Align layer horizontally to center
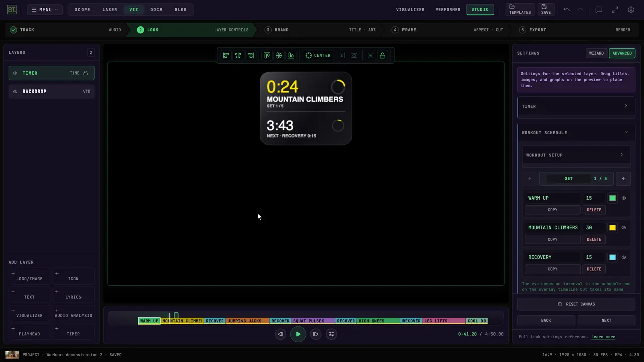644x362 pixels. [x=238, y=55]
